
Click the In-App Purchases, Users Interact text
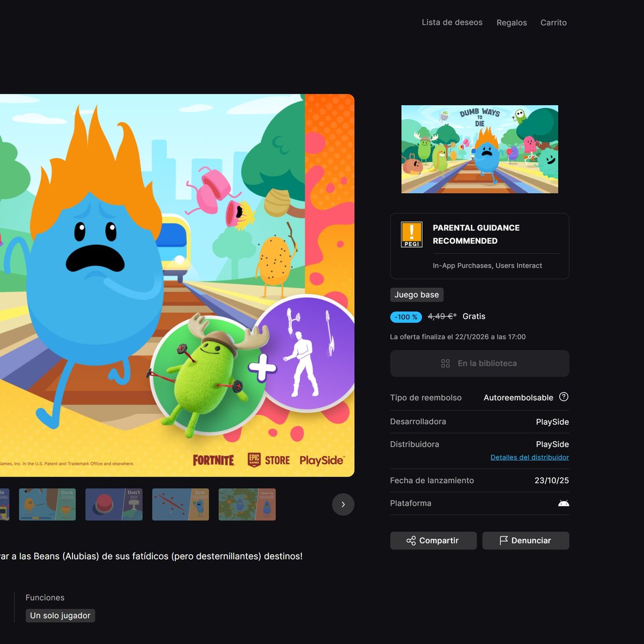487,266
